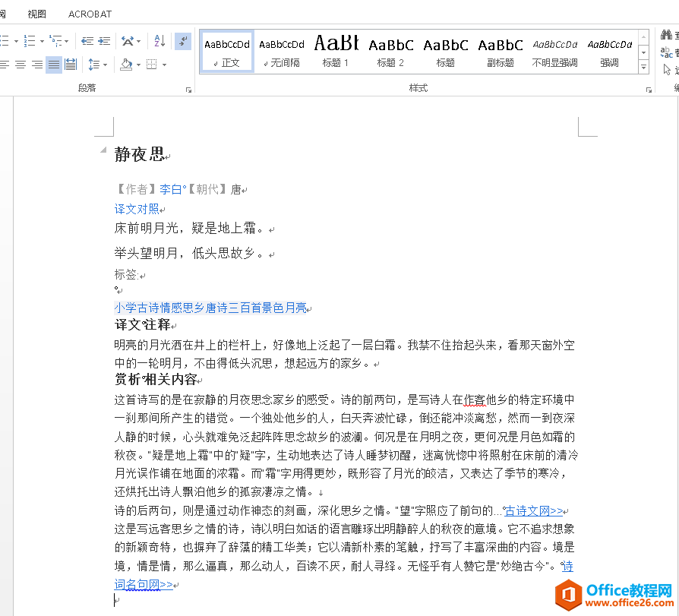Toggle justify alignment
This screenshot has width=679, height=616.
54,65
